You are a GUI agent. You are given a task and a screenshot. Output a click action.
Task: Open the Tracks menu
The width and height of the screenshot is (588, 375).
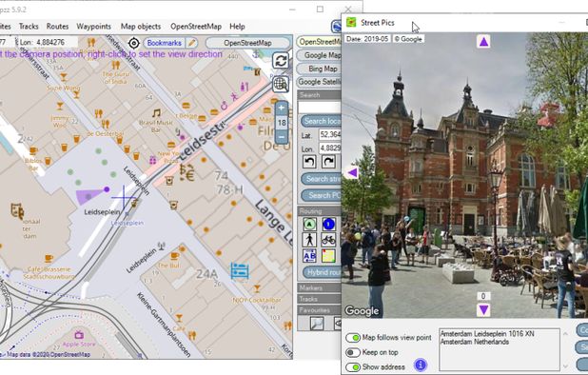(x=29, y=27)
